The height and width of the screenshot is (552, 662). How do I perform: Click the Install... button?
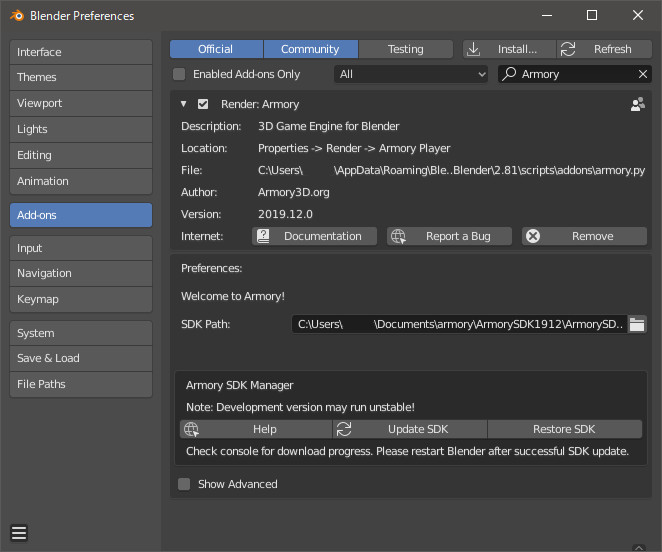(x=510, y=49)
